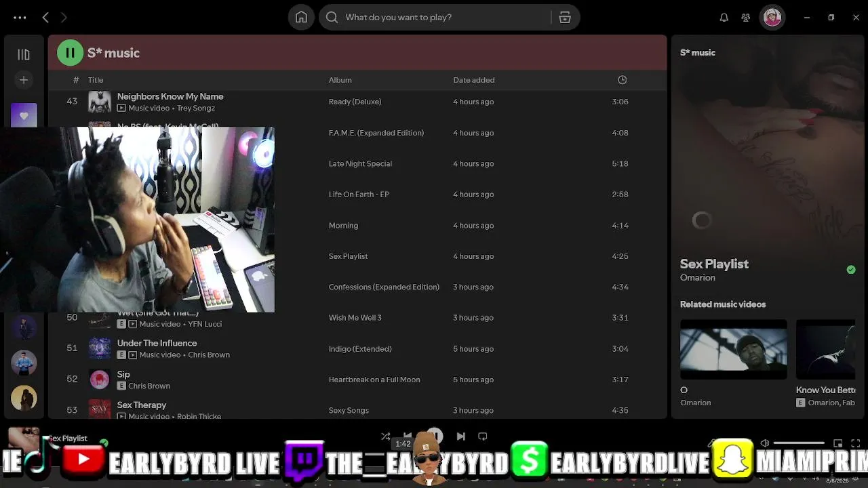
Task: Mute with the volume speaker icon
Action: click(x=765, y=443)
